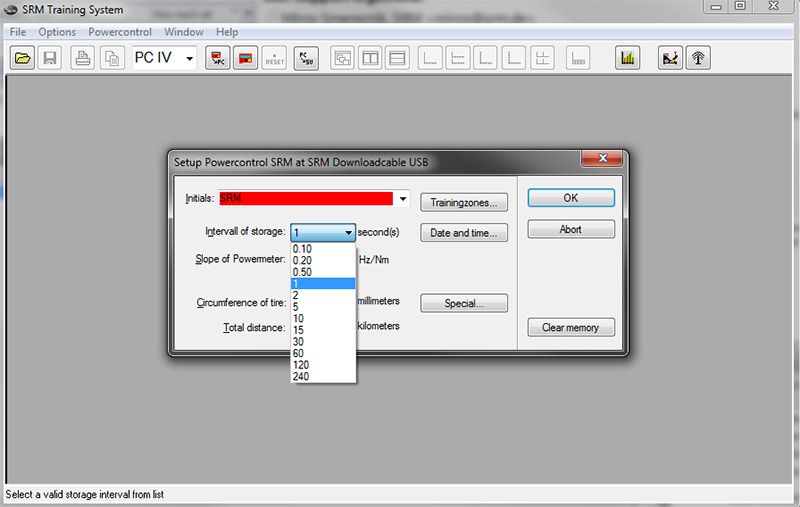Click the open file folder icon
This screenshot has height=507, width=800.
coord(22,58)
